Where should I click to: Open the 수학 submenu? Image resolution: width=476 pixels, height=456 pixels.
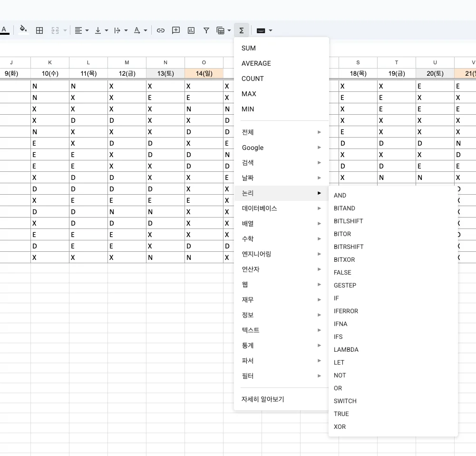(282, 238)
